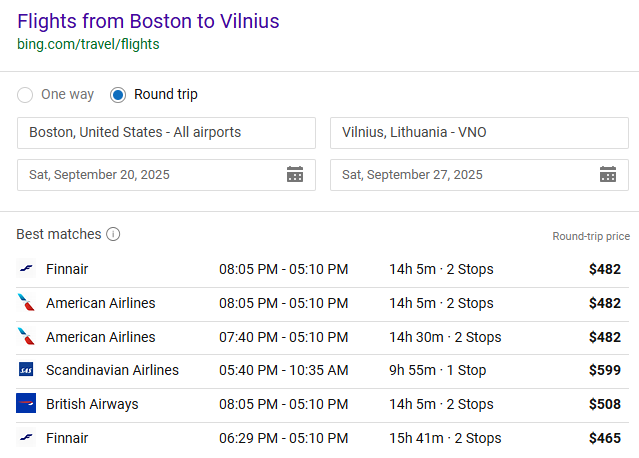Click the Scandinavian Airlines SAS logo
This screenshot has height=458, width=639.
26,370
